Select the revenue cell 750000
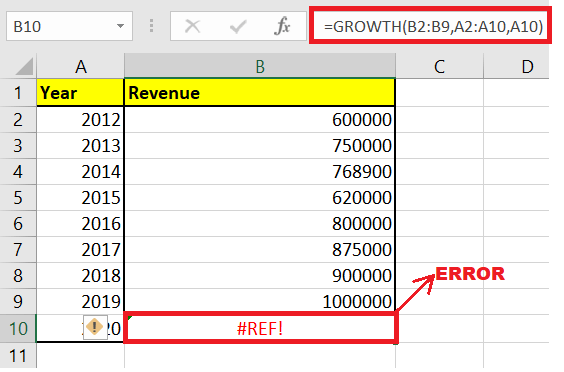564x372 pixels. [x=260, y=146]
